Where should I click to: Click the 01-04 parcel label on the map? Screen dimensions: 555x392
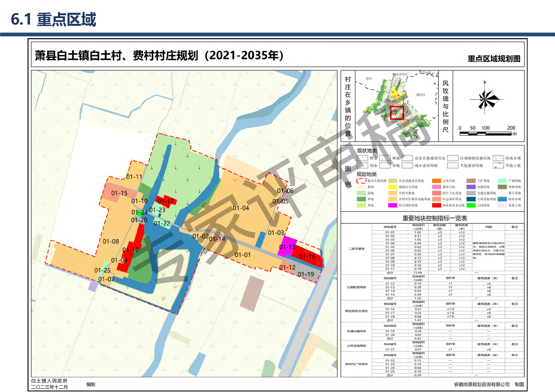click(x=241, y=208)
